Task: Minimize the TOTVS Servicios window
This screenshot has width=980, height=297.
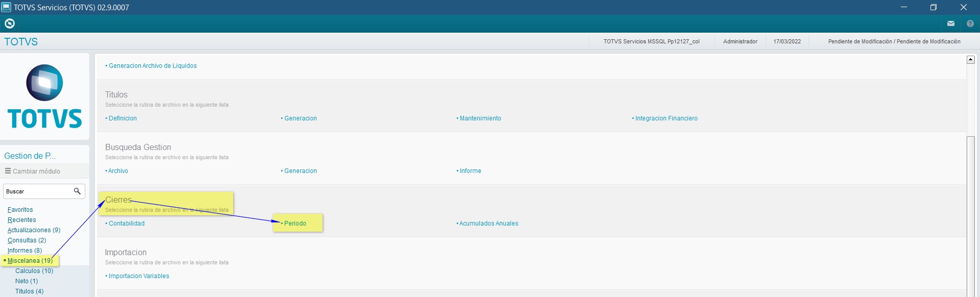Action: 903,7
